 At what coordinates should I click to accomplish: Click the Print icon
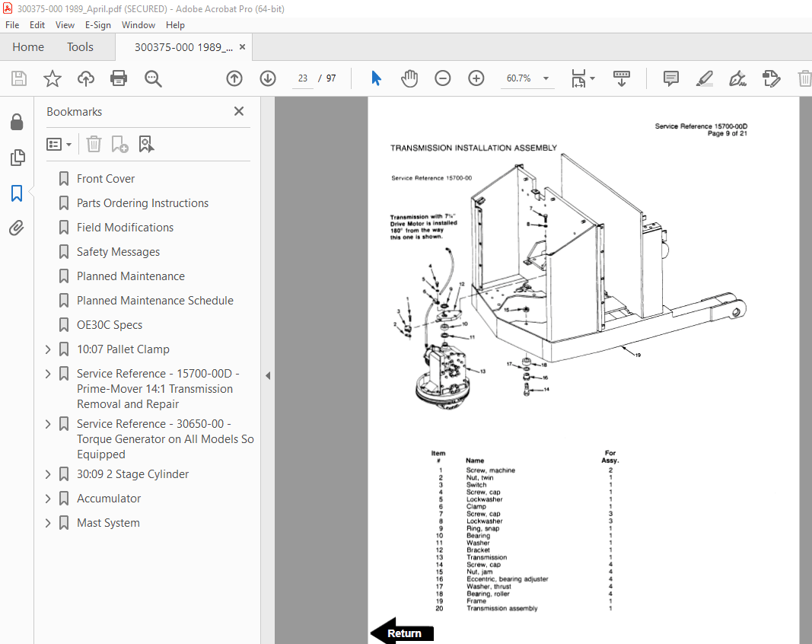point(119,78)
